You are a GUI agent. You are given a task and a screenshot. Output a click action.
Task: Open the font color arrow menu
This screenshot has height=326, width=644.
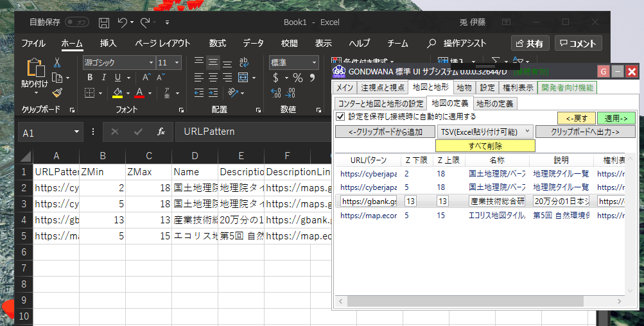tap(150, 93)
